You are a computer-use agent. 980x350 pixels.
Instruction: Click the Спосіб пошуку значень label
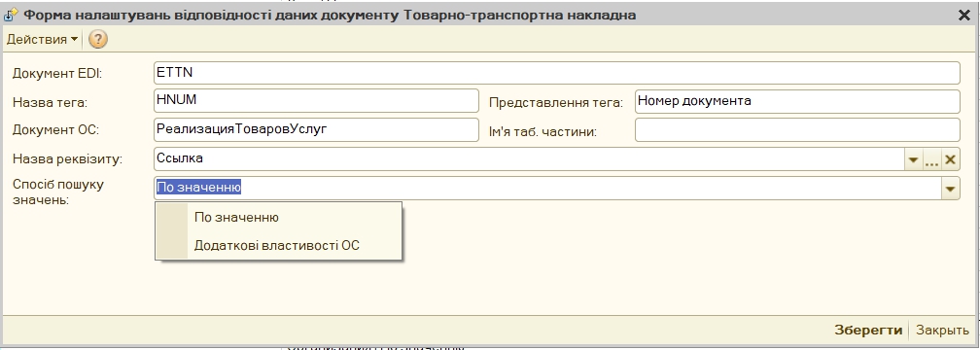58,192
